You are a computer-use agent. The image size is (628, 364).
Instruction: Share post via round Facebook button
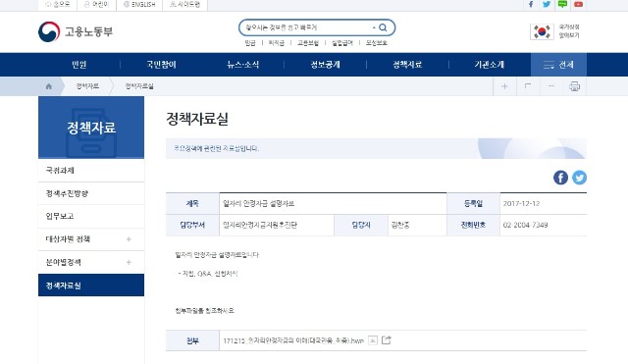pos(560,178)
